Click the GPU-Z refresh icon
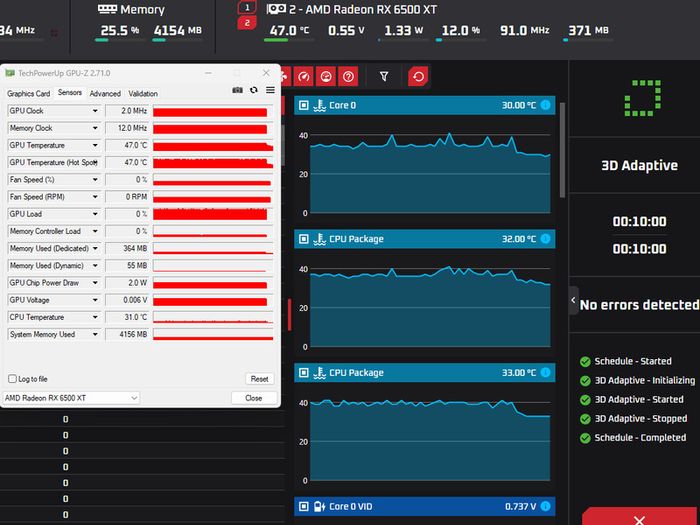Viewport: 700px width, 525px height. 254,90
